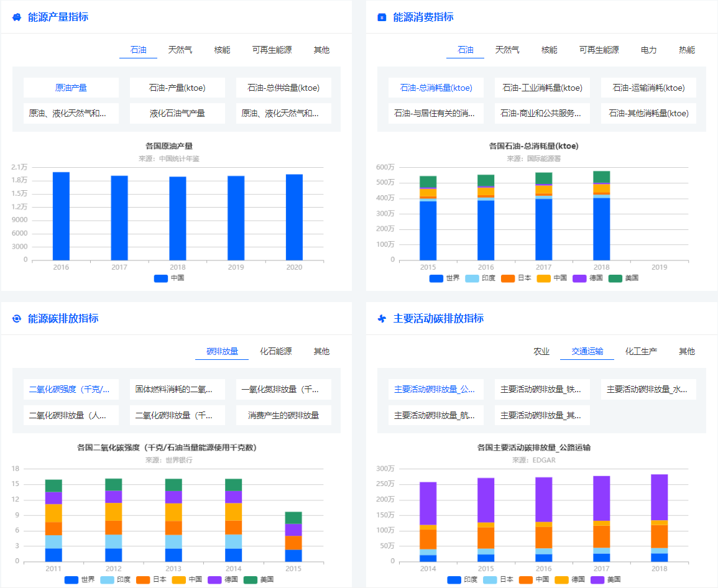
Task: Click the 消费产生的碳排放量 indicator button
Action: click(x=283, y=415)
